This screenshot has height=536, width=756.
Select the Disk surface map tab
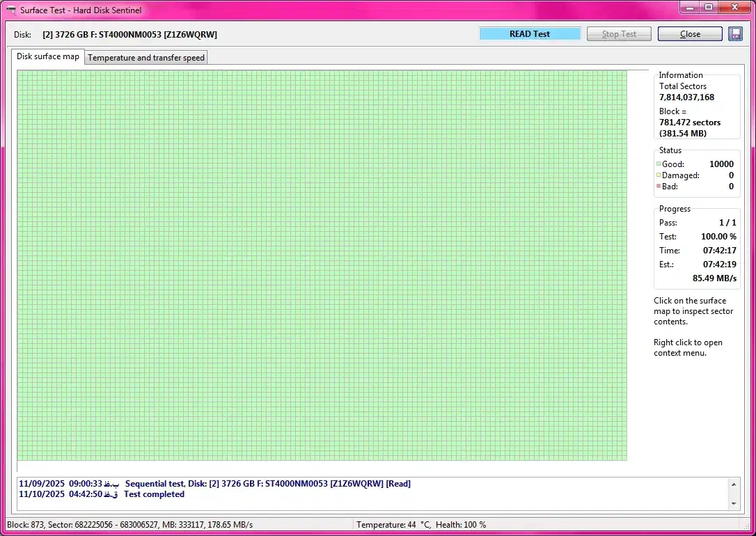click(x=48, y=56)
